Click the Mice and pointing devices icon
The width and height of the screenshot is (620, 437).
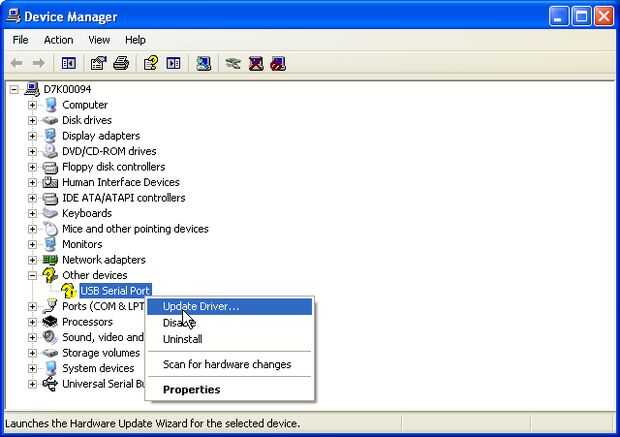(x=51, y=229)
